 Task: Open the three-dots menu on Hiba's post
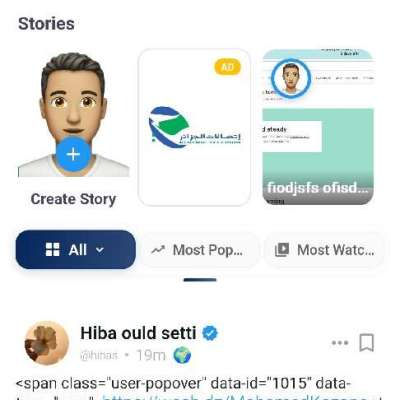click(x=340, y=343)
